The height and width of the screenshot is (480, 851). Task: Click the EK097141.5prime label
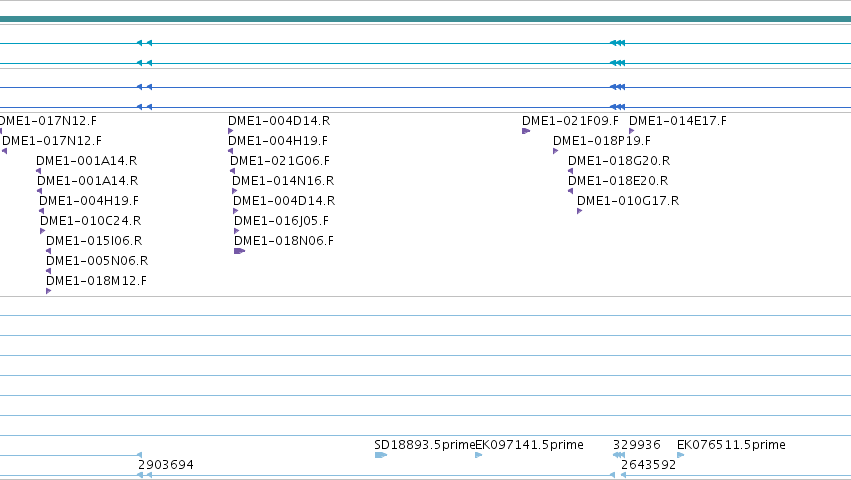click(x=529, y=445)
